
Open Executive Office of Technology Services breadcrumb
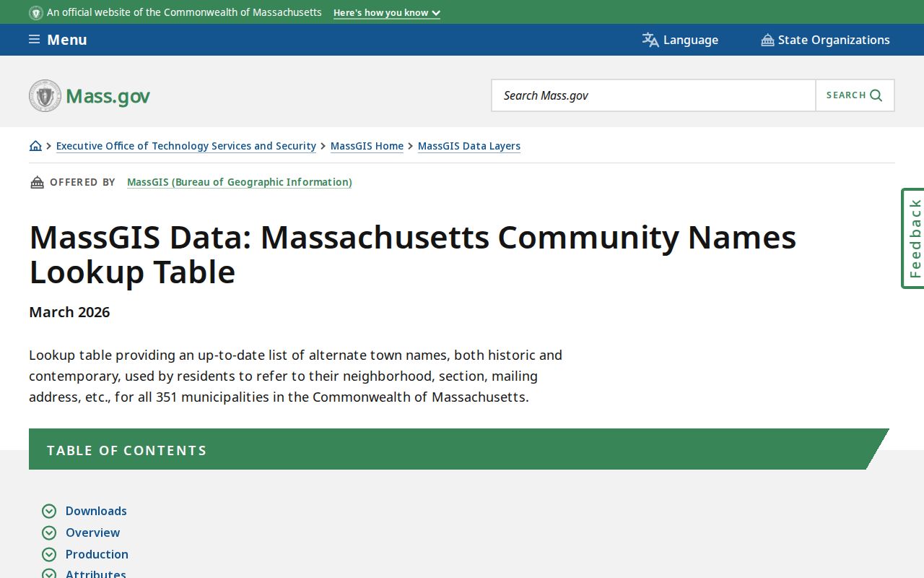186,146
